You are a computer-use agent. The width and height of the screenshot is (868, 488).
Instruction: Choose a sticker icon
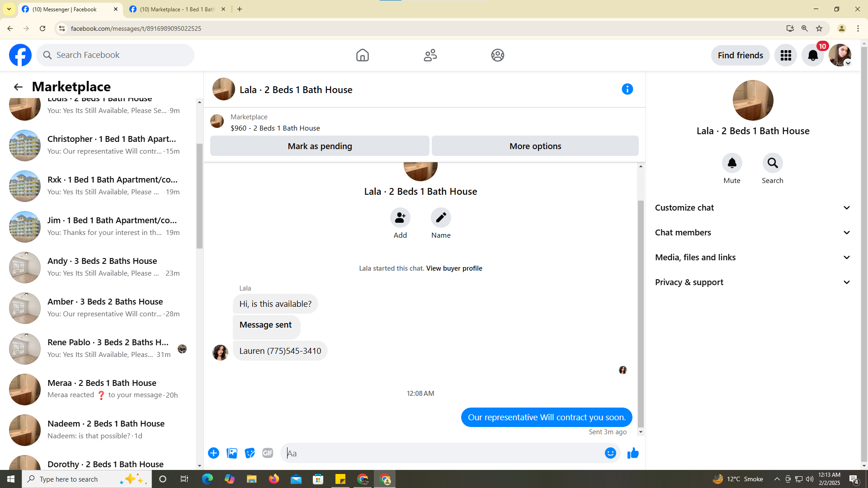tap(250, 453)
